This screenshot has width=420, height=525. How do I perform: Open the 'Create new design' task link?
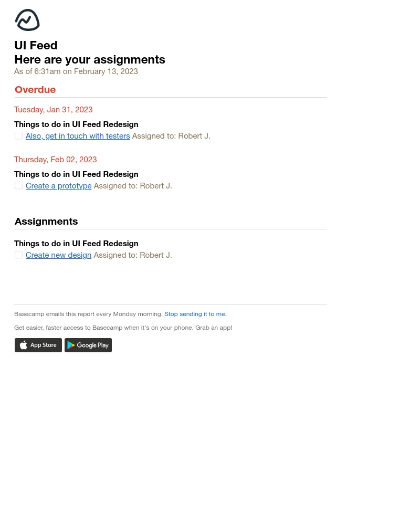58,255
